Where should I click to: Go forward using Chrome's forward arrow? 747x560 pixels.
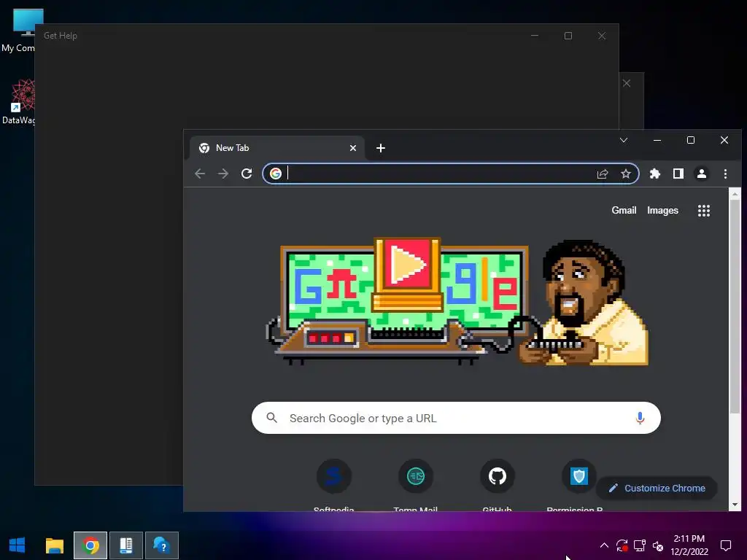click(x=223, y=174)
